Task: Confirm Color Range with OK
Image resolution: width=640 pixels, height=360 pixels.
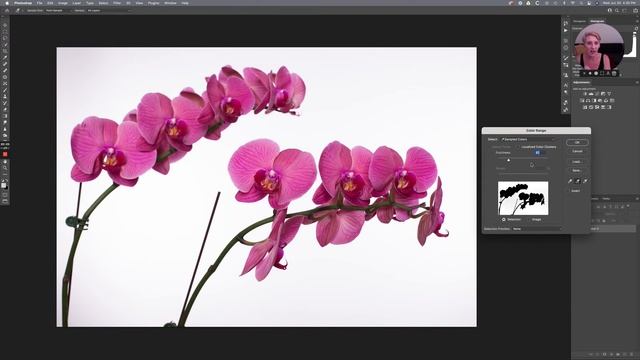Action: [x=577, y=142]
